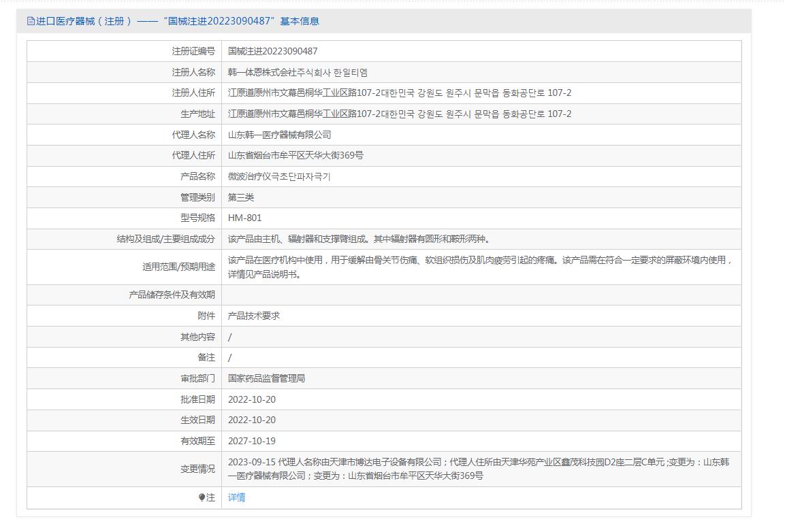Screen dimensions: 785x532
Task: Click the document icon in the page header
Action: [31, 21]
